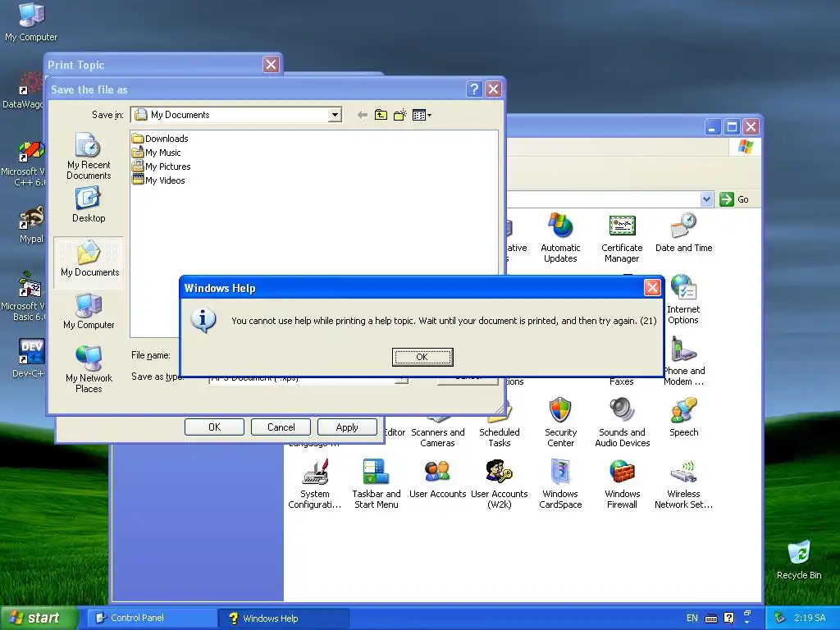
Task: Open User Accounts in Control Panel
Action: point(438,479)
